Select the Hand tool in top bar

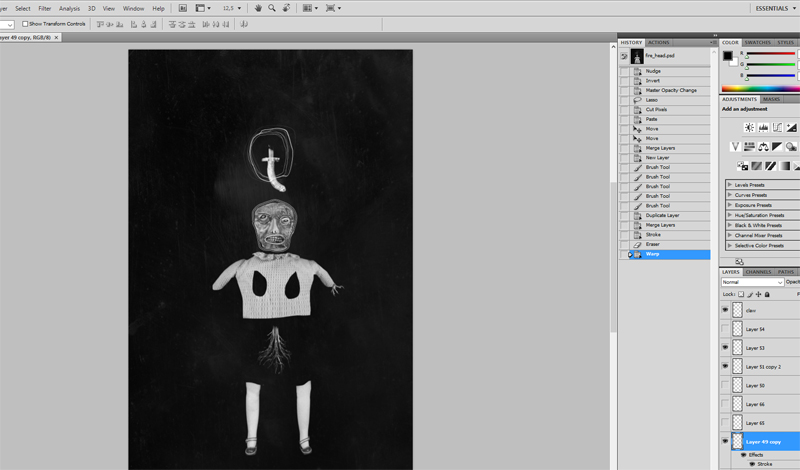(x=258, y=8)
